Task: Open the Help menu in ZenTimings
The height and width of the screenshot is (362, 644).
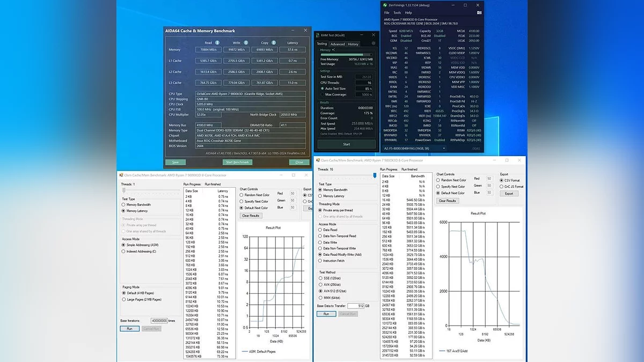Action: (x=408, y=12)
